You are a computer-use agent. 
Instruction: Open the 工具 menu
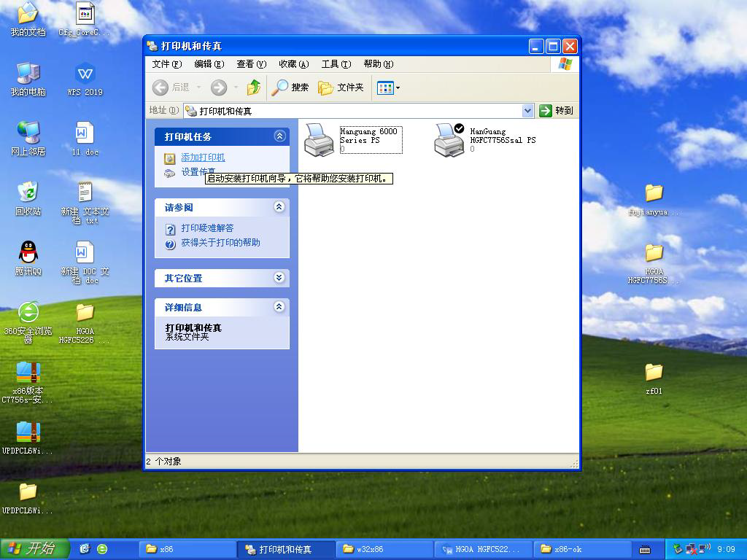pyautogui.click(x=336, y=64)
